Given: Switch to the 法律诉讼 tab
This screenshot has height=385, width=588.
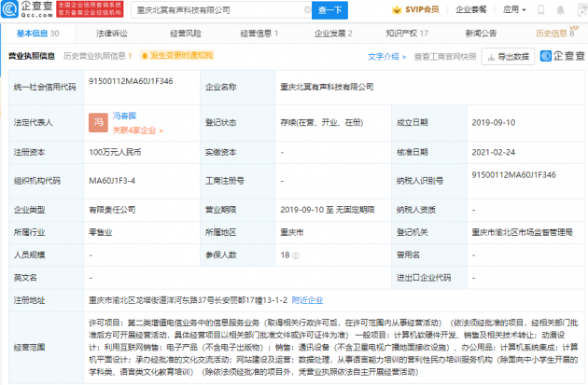Looking at the screenshot, I should (112, 34).
